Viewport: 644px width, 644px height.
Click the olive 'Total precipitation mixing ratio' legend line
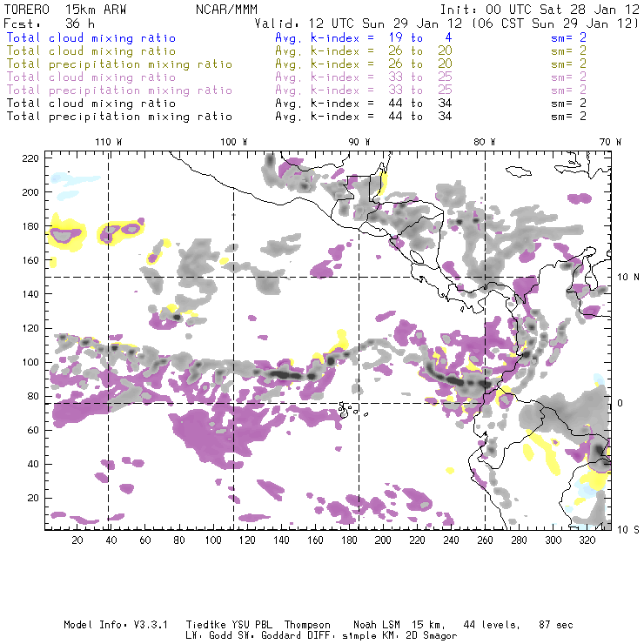coord(119,64)
